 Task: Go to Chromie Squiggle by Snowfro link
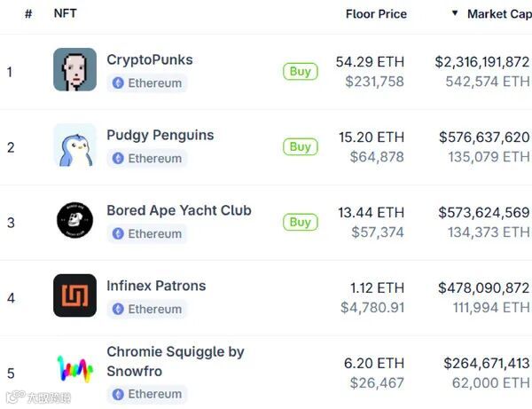pos(176,361)
